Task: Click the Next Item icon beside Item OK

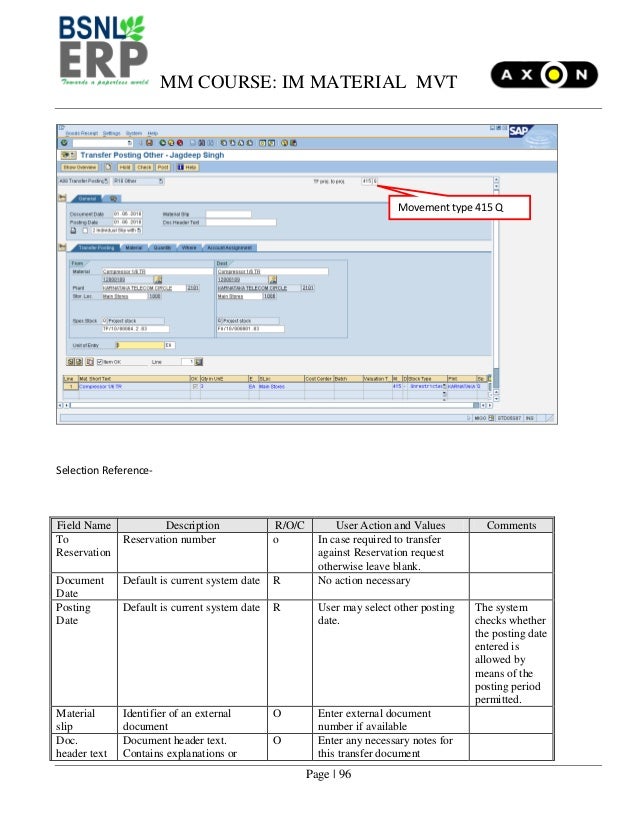Action: [x=79, y=362]
